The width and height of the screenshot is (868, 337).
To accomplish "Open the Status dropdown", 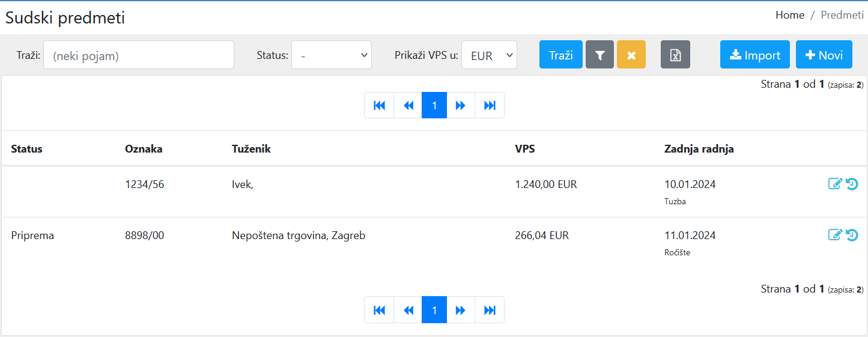I will [x=332, y=55].
